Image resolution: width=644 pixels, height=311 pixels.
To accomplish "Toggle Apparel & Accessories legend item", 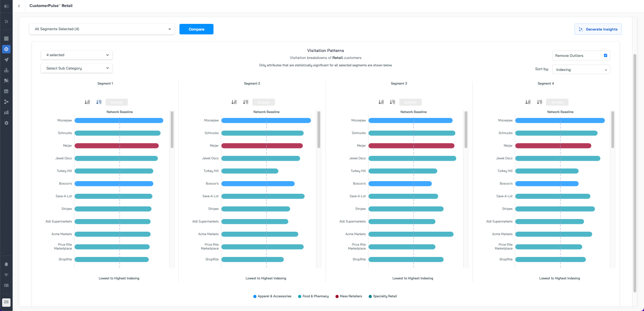I will click(272, 296).
